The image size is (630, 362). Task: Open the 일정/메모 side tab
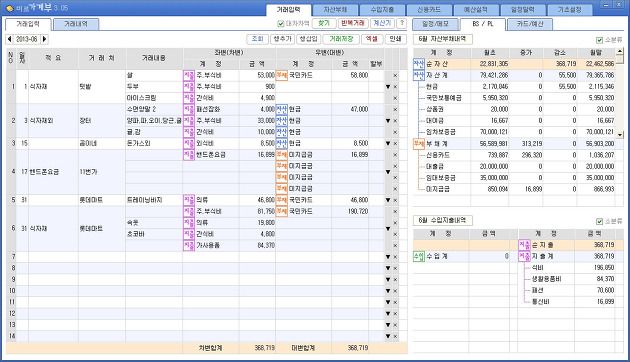tap(436, 24)
